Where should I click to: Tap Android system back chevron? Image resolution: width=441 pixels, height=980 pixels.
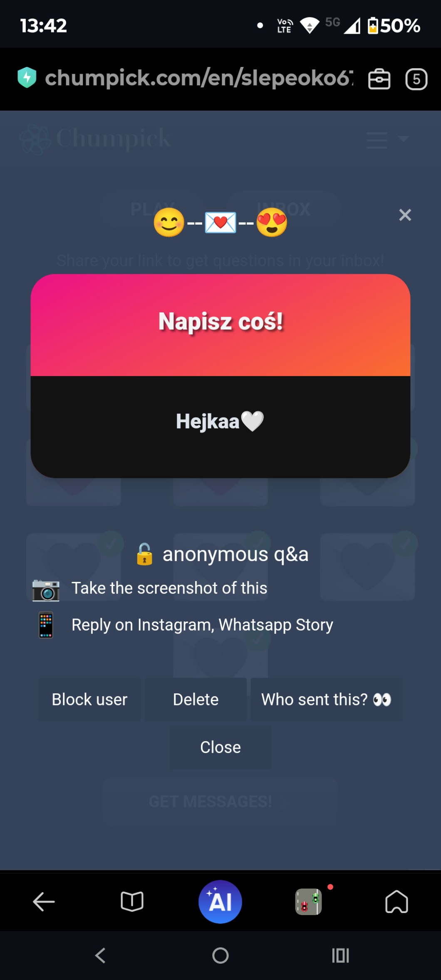pyautogui.click(x=100, y=955)
